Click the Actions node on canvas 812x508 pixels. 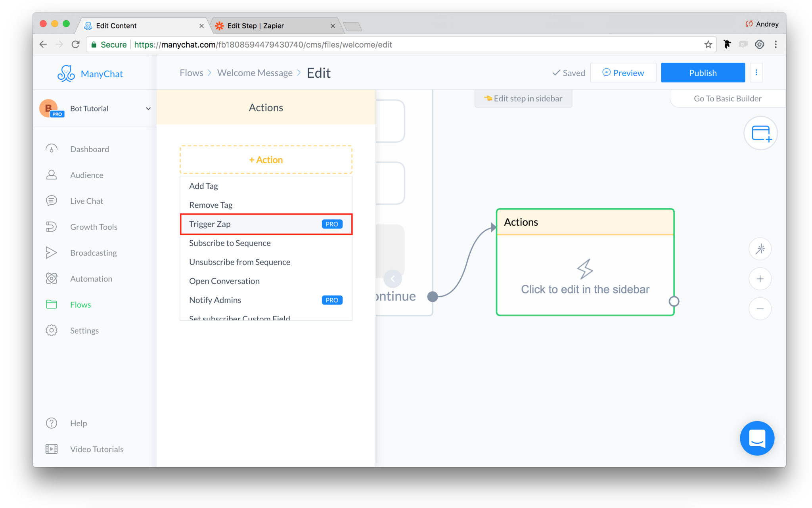coord(585,262)
